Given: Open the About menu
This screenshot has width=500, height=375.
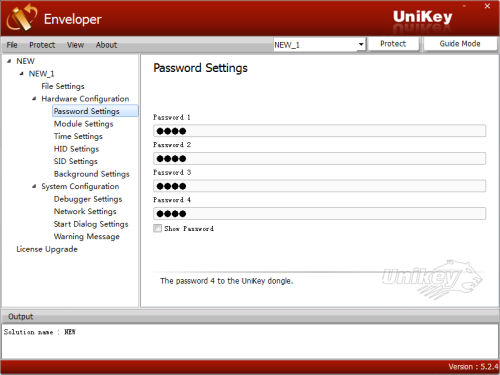Looking at the screenshot, I should point(106,45).
